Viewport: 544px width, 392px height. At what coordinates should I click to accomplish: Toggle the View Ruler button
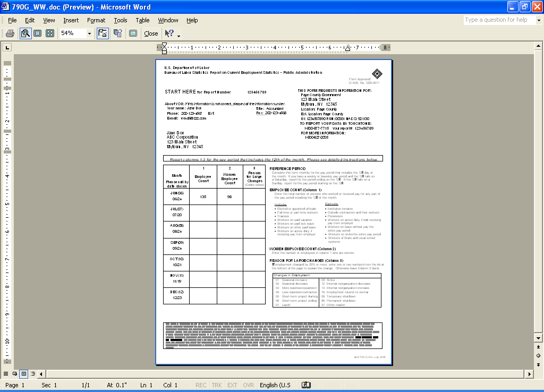point(103,33)
